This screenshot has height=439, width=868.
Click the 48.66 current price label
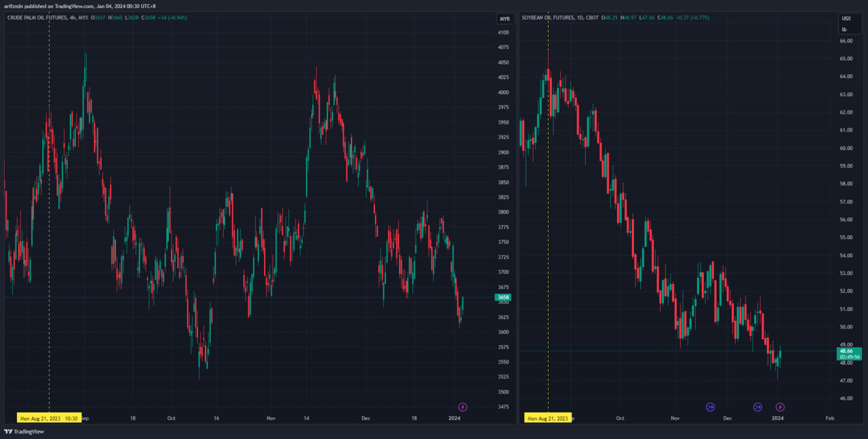tap(846, 351)
